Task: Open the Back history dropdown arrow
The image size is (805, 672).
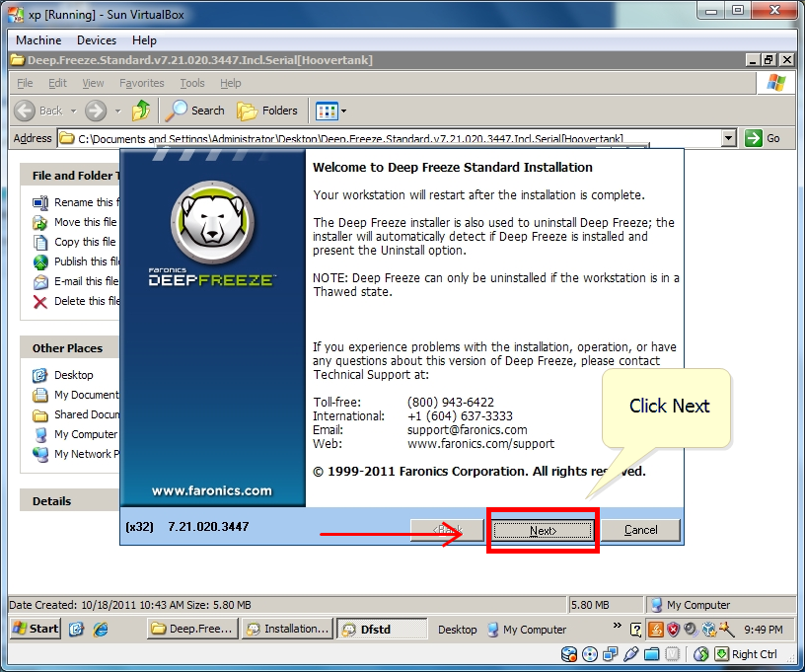Action: tap(73, 111)
